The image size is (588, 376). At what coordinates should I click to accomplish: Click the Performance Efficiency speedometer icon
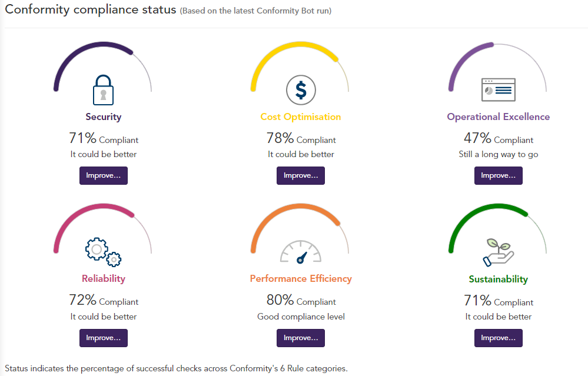pyautogui.click(x=301, y=252)
